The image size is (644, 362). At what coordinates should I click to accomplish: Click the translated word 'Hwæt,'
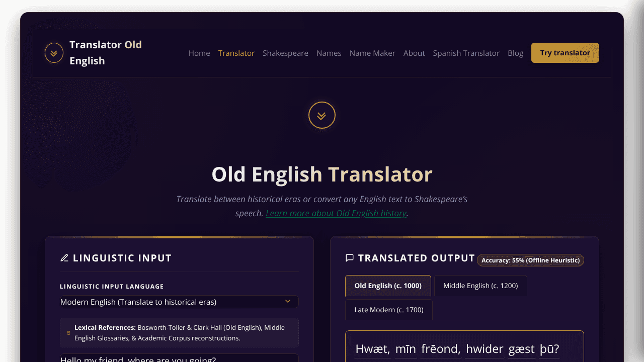pos(373,349)
